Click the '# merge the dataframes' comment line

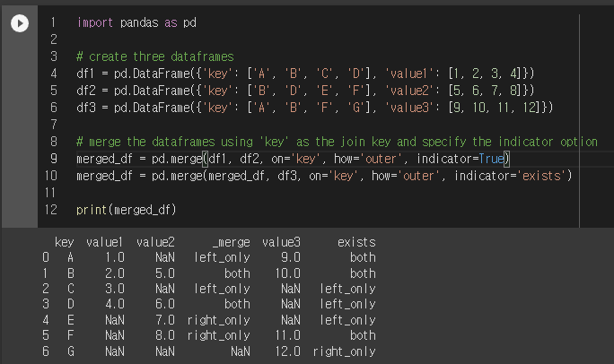337,142
